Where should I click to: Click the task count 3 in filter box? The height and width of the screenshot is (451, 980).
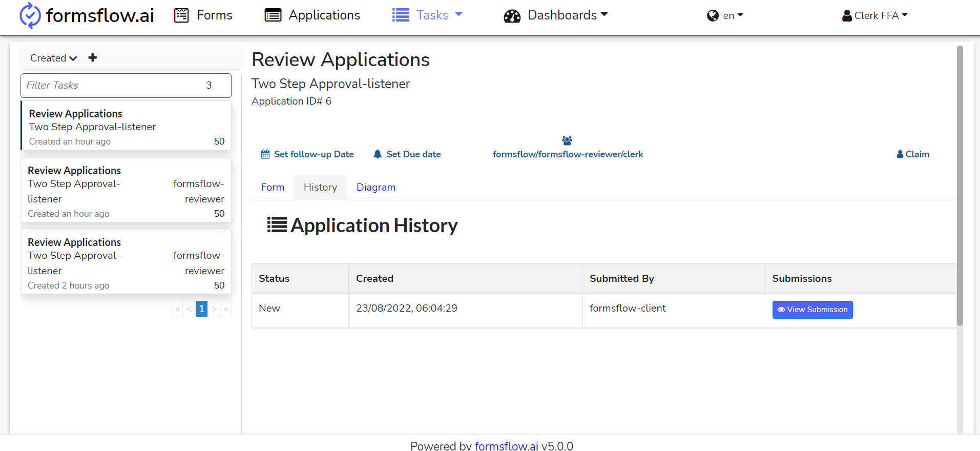(x=209, y=86)
